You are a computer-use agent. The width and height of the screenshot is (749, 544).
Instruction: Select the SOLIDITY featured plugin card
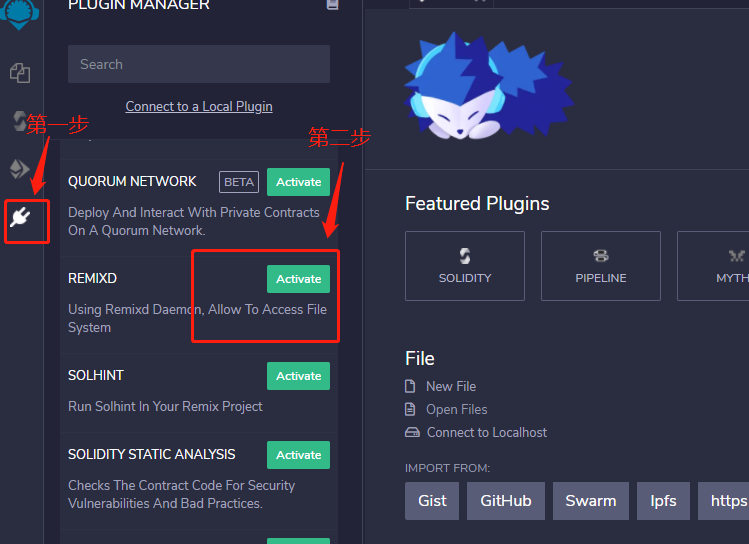(465, 266)
